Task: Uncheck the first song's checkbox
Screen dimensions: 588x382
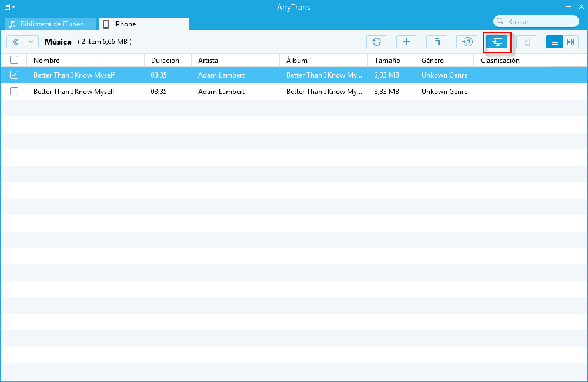Action: (x=14, y=75)
